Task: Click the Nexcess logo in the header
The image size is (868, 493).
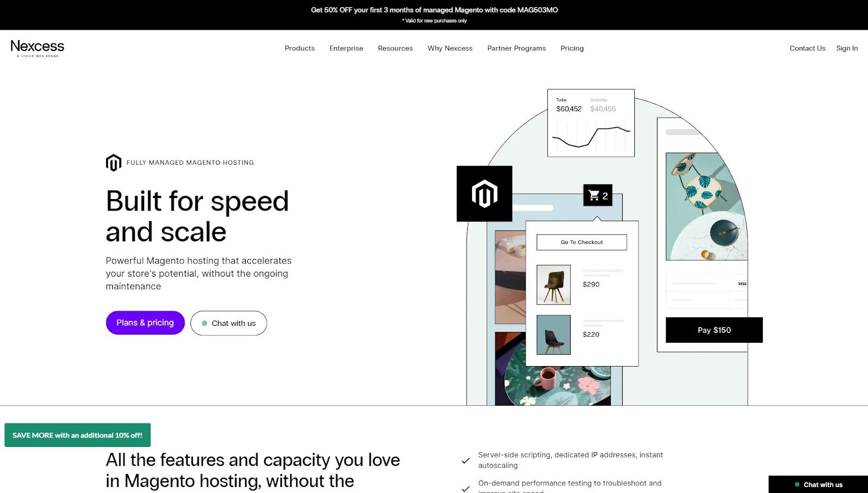Action: click(x=37, y=48)
